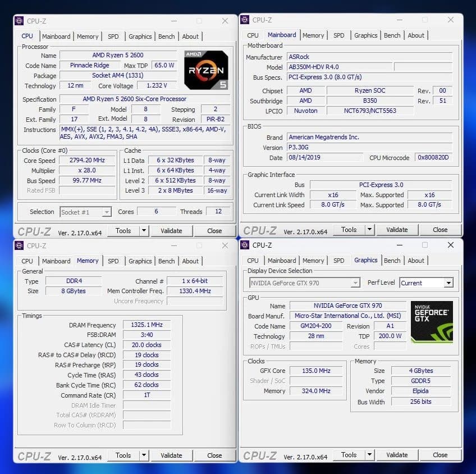Image resolution: width=476 pixels, height=474 pixels.
Task: Click the Validate button in the CPU window
Action: click(x=171, y=230)
